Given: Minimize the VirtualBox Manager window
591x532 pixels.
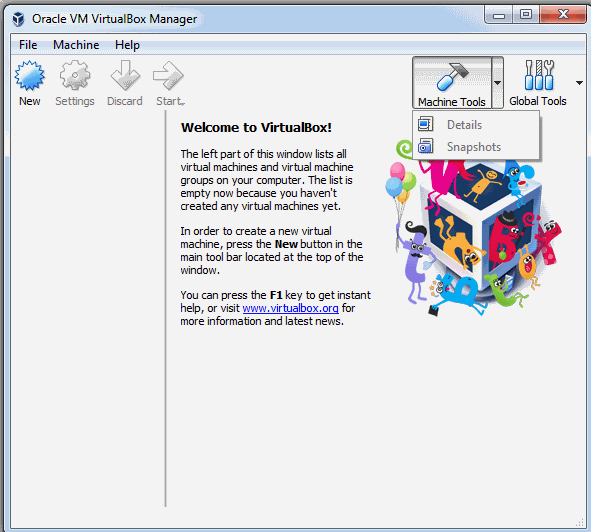Looking at the screenshot, I should tap(499, 15).
